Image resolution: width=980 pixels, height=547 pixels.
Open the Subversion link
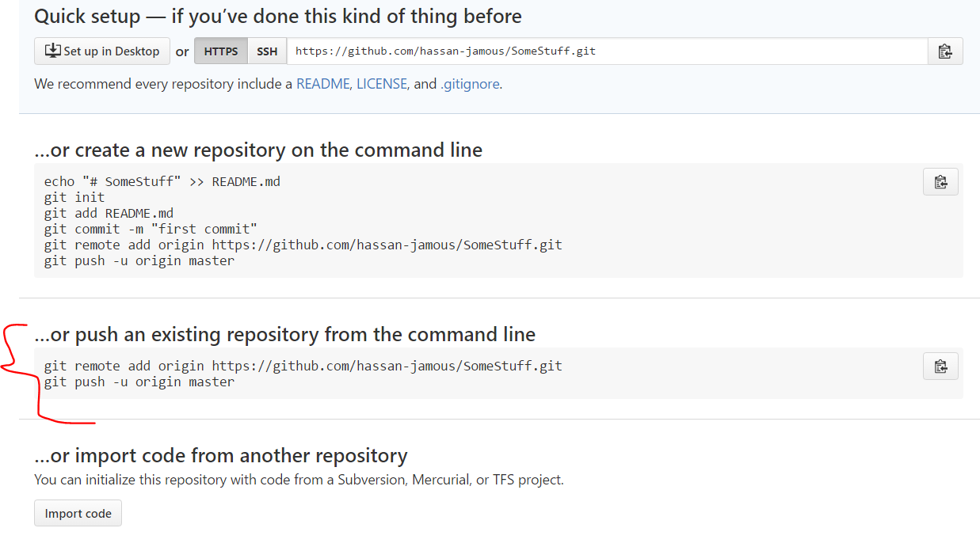pyautogui.click(x=373, y=480)
